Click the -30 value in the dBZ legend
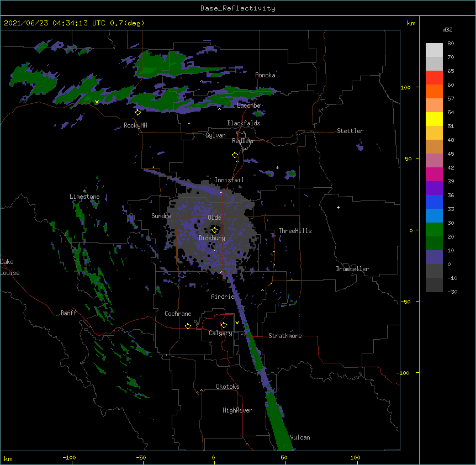Viewport: 476px width, 465px height. [452, 292]
